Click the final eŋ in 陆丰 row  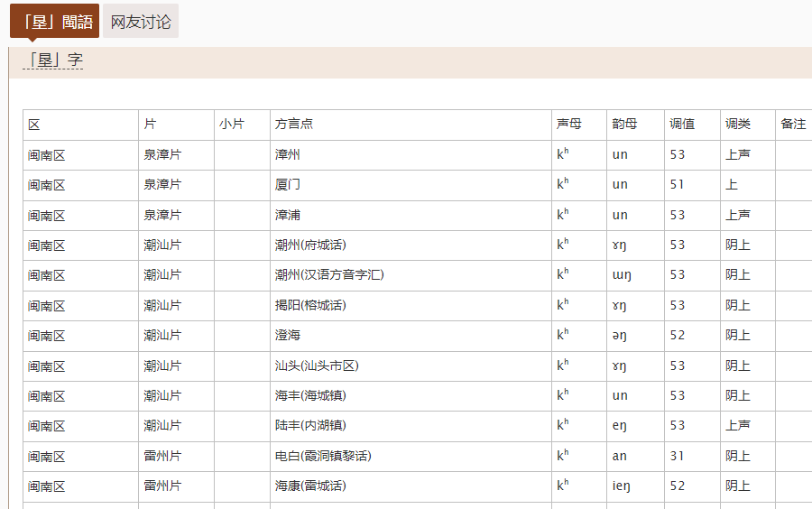pyautogui.click(x=619, y=427)
